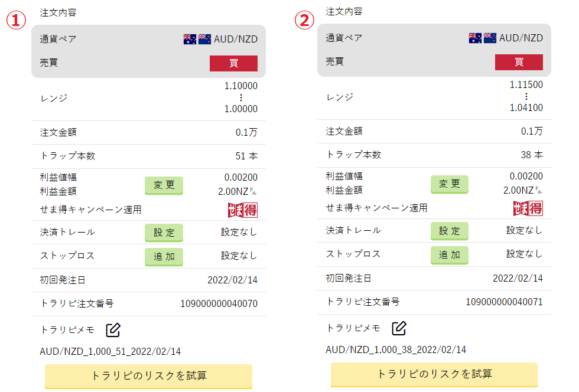Click 変更 button for profit width order 1
The width and height of the screenshot is (579, 392).
(x=164, y=185)
